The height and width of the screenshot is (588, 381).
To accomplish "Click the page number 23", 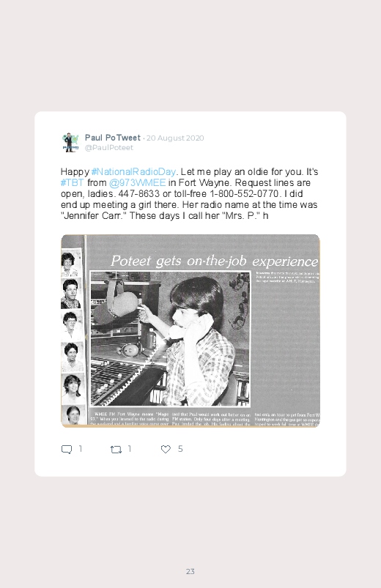I will [190, 571].
